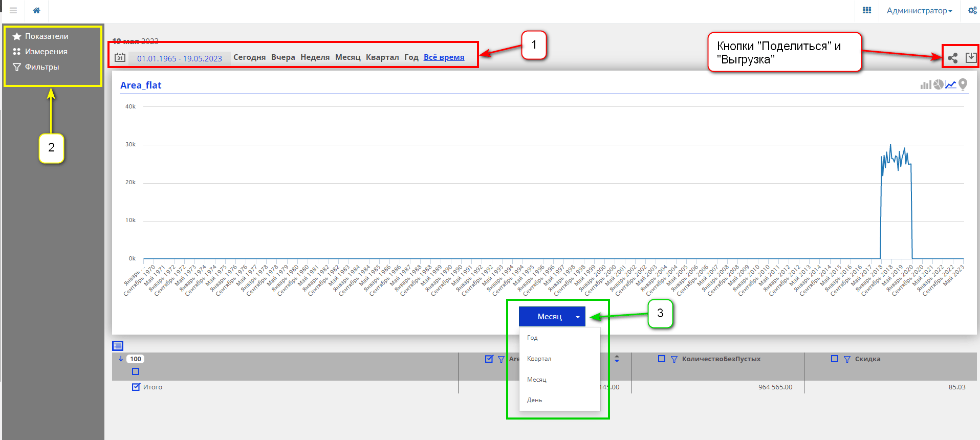Choose Квартал in grouping dropdown list
This screenshot has height=440, width=980.
click(539, 359)
